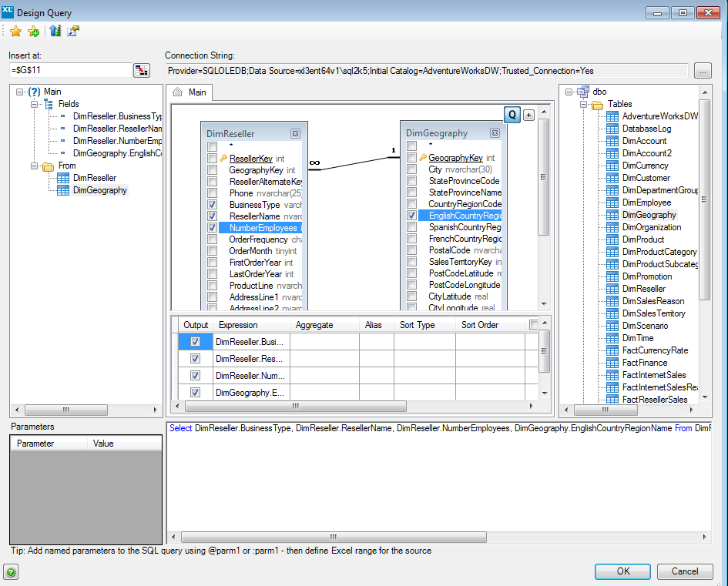Toggle Output checkbox for DimReseller.Busi... row
The image size is (728, 586).
[196, 341]
